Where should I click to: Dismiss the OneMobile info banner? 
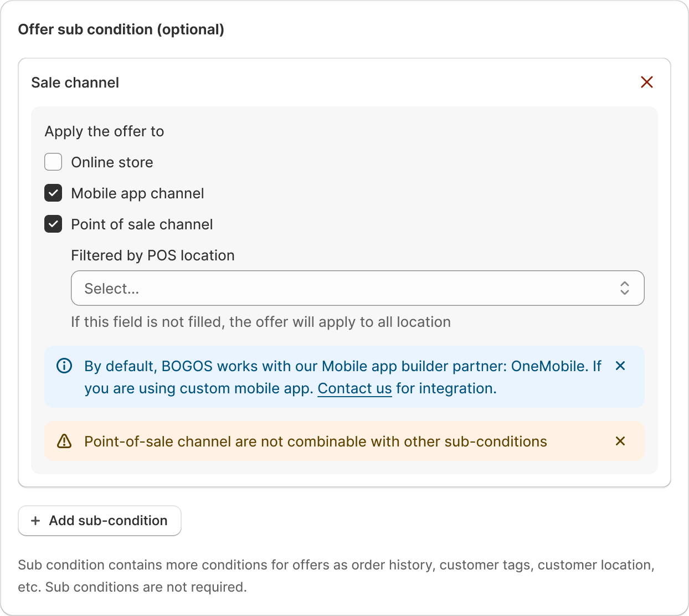click(x=620, y=366)
